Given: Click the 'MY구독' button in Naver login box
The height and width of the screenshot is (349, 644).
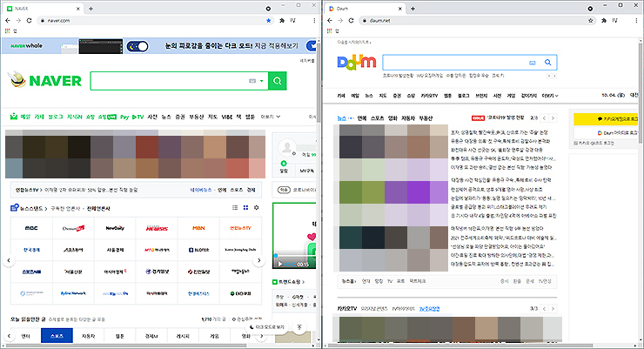Looking at the screenshot, I should click(x=306, y=171).
